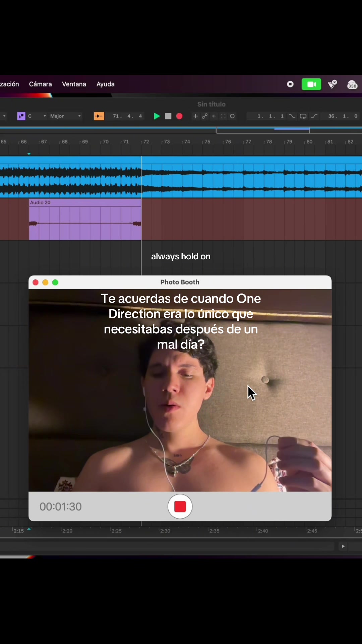Click the scroll right arrow at bottom

[343, 546]
